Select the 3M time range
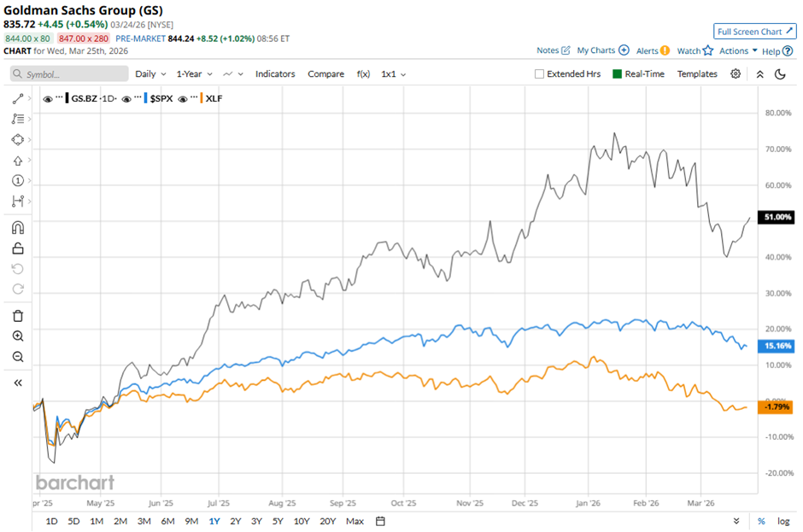Viewport: 803px width, 532px height. pyautogui.click(x=144, y=521)
